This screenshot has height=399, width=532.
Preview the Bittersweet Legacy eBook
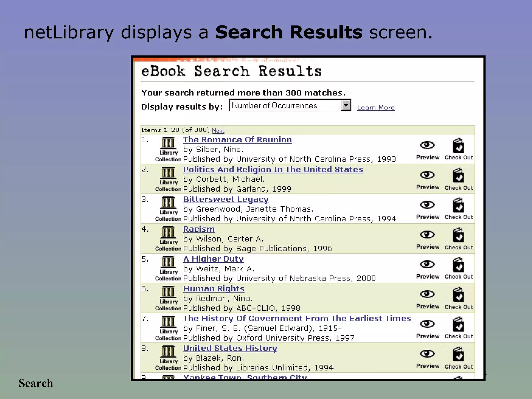(427, 205)
